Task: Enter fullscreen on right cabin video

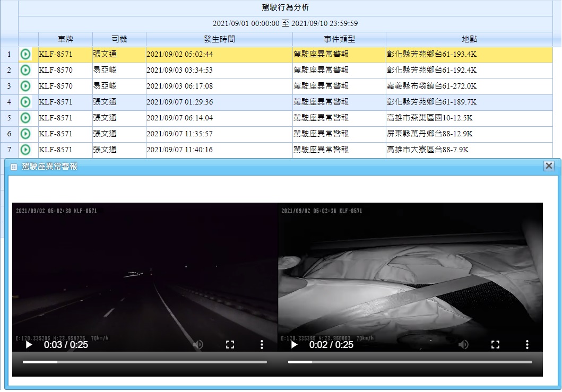Action: click(495, 345)
